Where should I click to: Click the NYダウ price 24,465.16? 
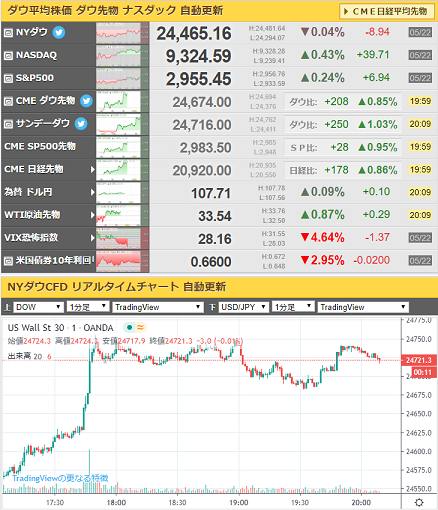[x=194, y=33]
